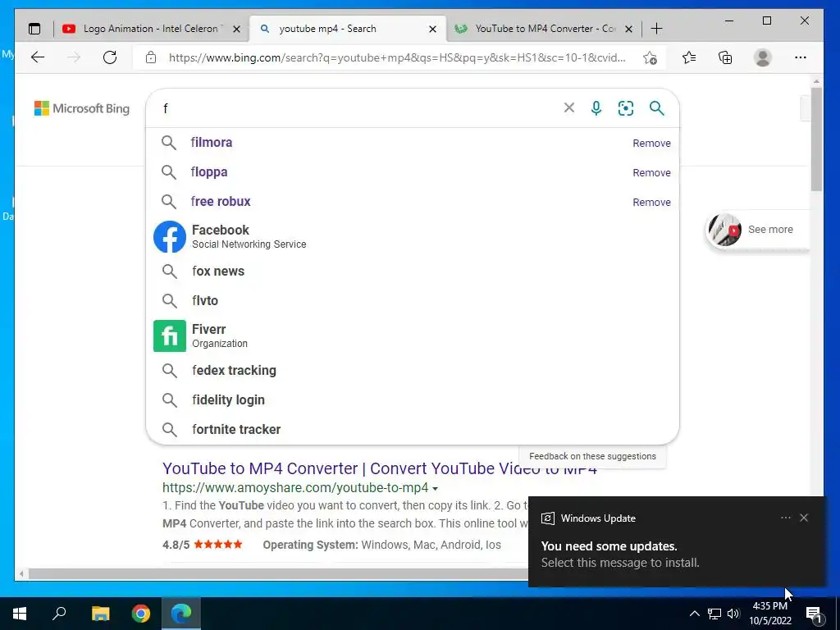Open the Favorites list icon
840x630 pixels.
click(689, 57)
